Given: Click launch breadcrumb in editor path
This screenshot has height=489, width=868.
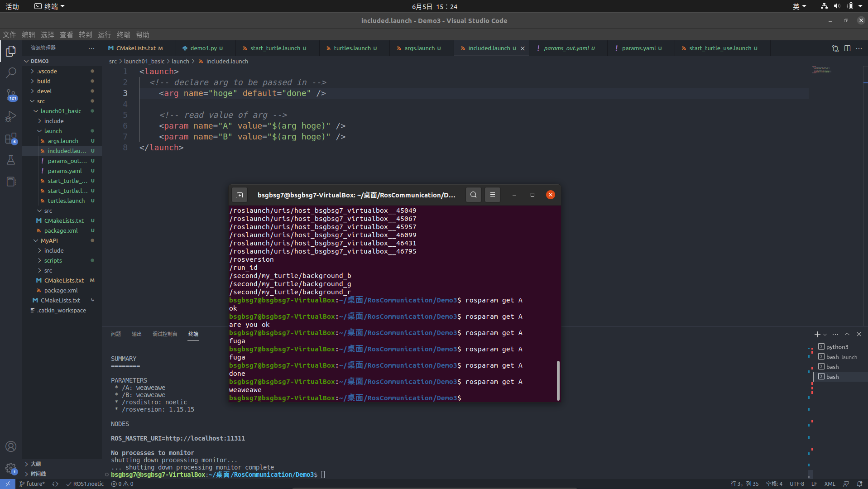Looking at the screenshot, I should point(180,62).
